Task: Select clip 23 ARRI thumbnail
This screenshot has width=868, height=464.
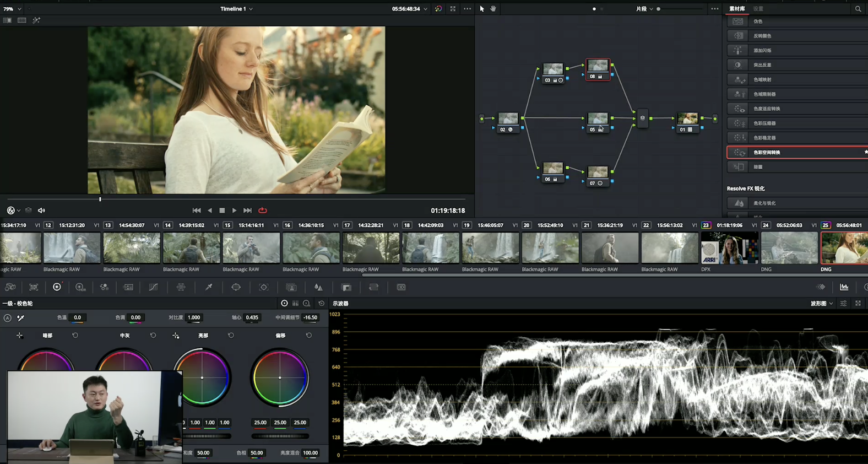Action: pos(729,248)
